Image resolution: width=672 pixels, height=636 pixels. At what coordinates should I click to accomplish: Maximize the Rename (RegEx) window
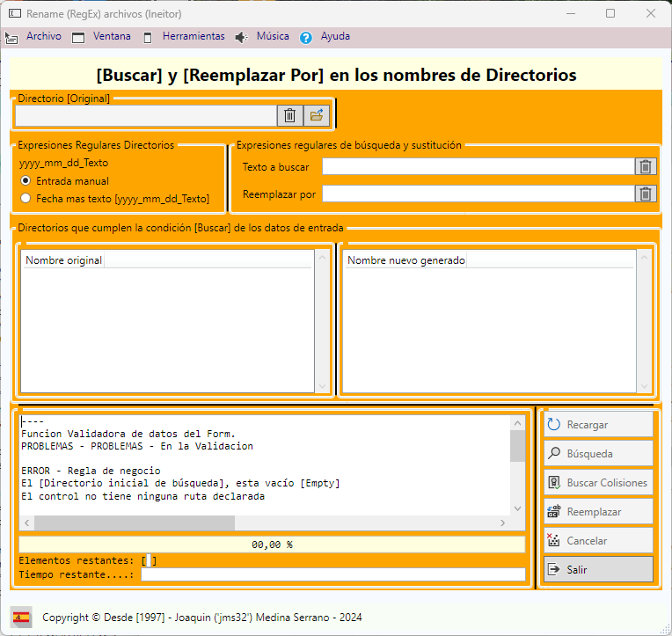pyautogui.click(x=610, y=14)
